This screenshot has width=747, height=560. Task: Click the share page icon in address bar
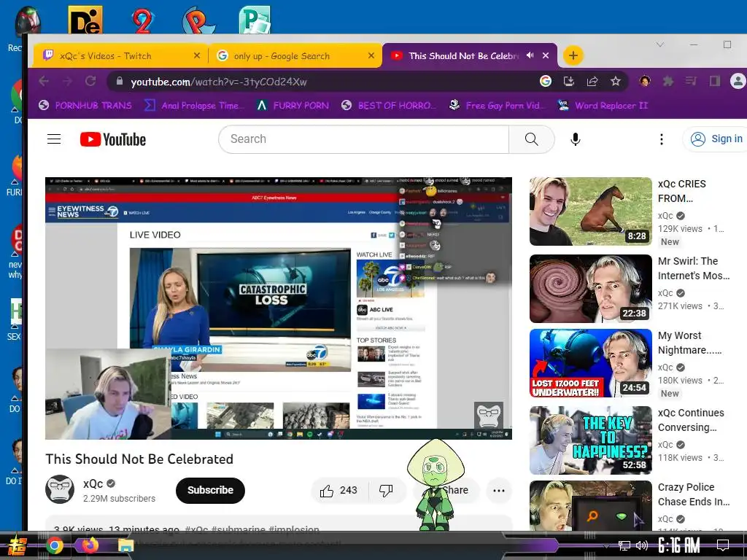(592, 82)
